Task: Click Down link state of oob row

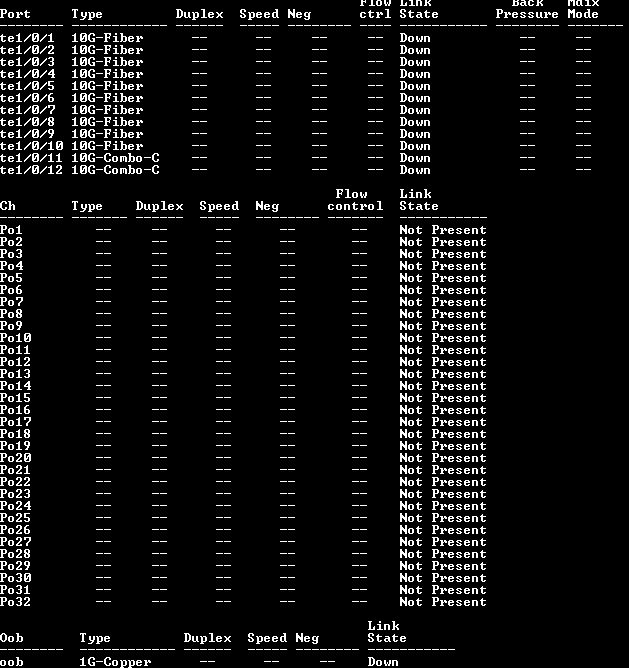Action: [x=383, y=662]
